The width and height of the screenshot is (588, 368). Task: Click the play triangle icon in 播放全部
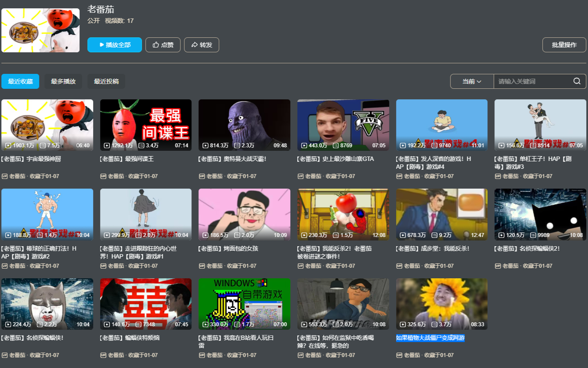102,45
